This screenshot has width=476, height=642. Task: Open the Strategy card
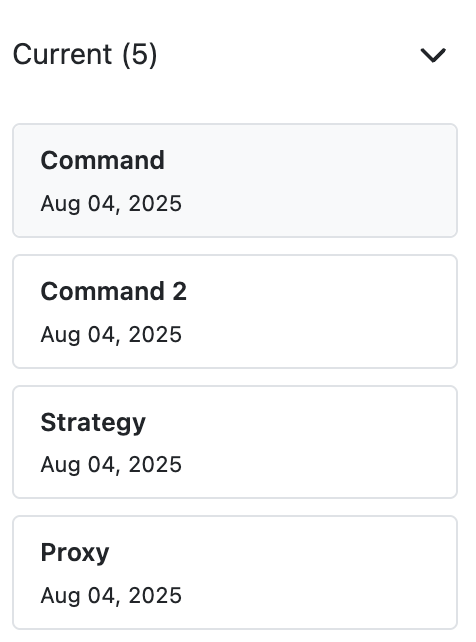tap(235, 442)
